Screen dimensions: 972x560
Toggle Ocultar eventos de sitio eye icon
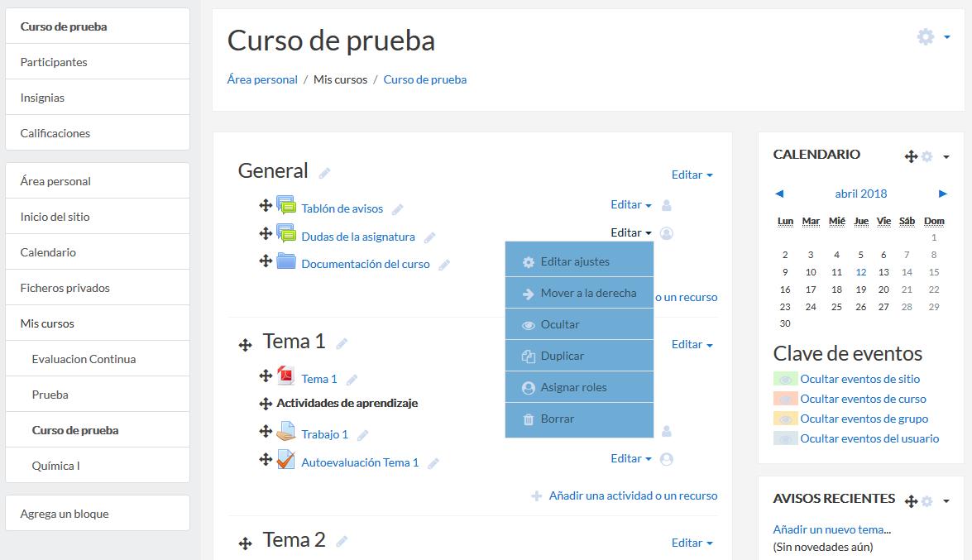785,379
